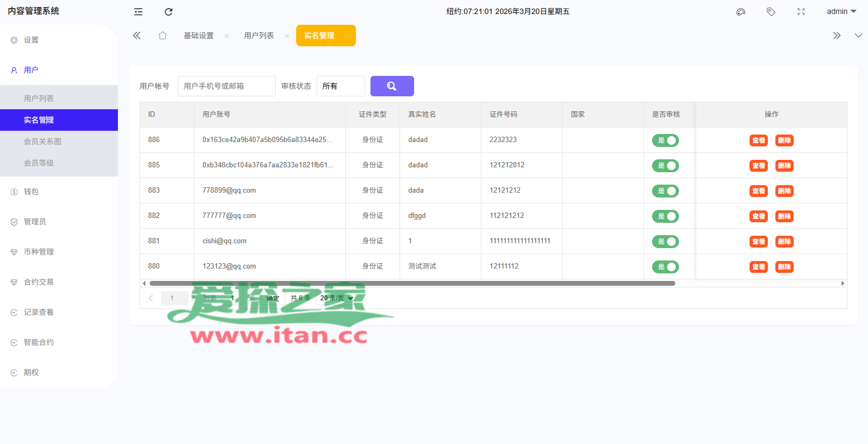Toggle audit status for ID 886
Image resolution: width=868 pixels, height=444 pixels.
[x=666, y=140]
